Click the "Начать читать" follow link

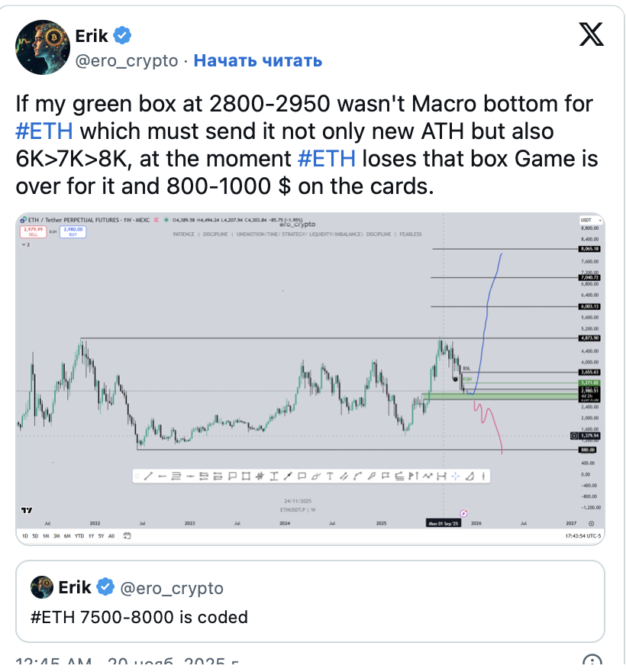coord(257,60)
